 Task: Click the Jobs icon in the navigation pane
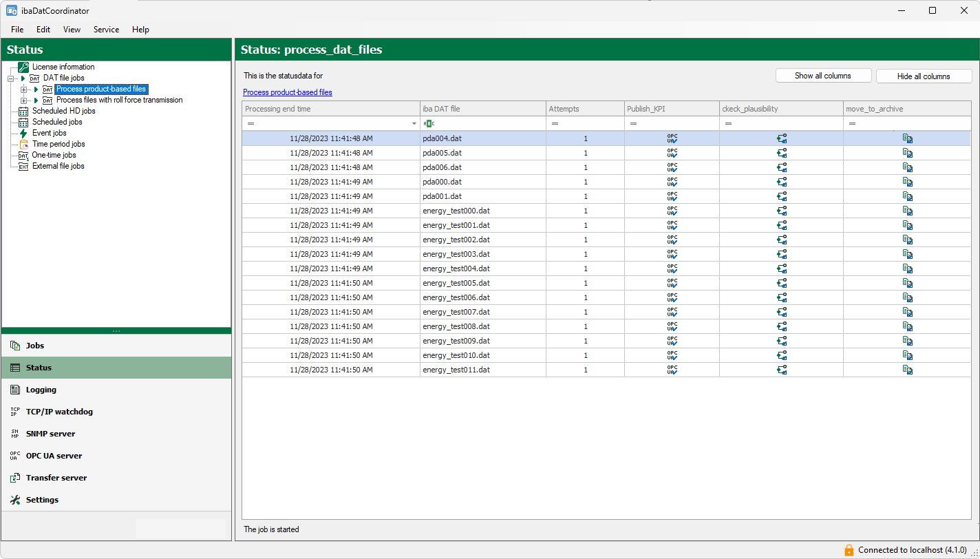pos(15,346)
